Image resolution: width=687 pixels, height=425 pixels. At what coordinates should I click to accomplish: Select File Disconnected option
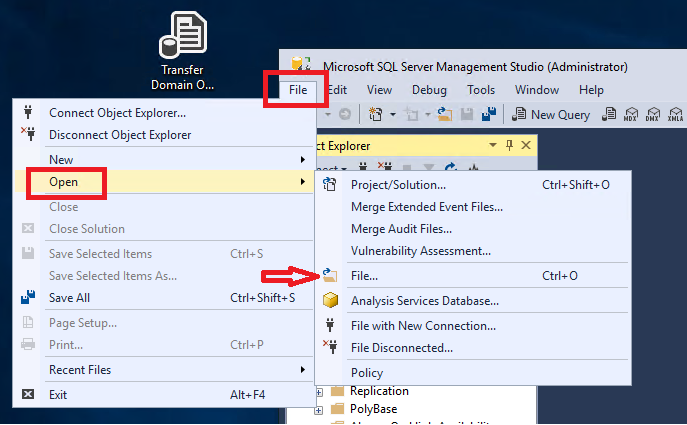pos(473,347)
